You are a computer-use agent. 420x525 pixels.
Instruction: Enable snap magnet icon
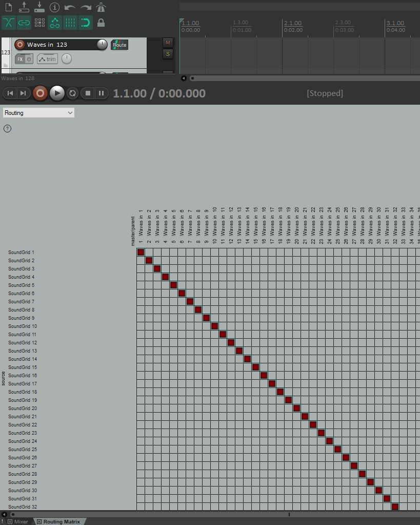tap(86, 23)
